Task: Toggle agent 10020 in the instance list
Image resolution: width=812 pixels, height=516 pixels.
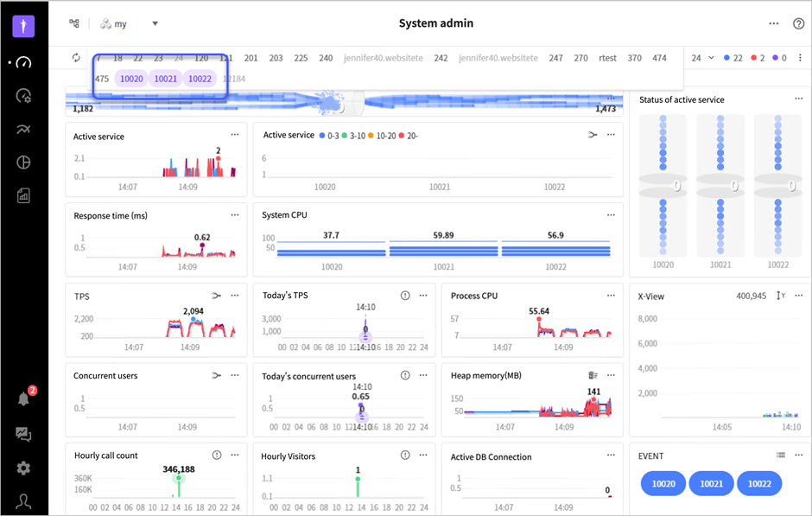Action: click(131, 79)
